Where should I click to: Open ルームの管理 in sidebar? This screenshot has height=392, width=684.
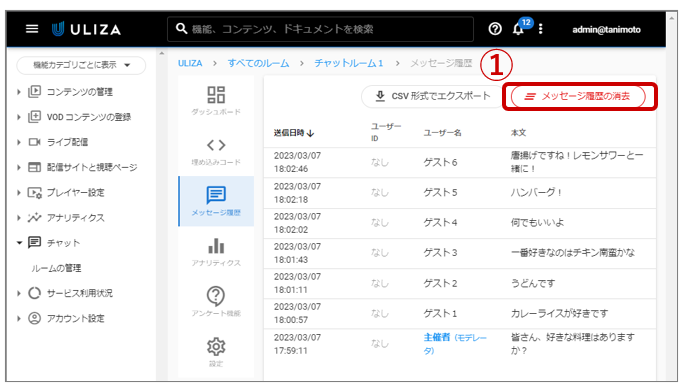(56, 268)
